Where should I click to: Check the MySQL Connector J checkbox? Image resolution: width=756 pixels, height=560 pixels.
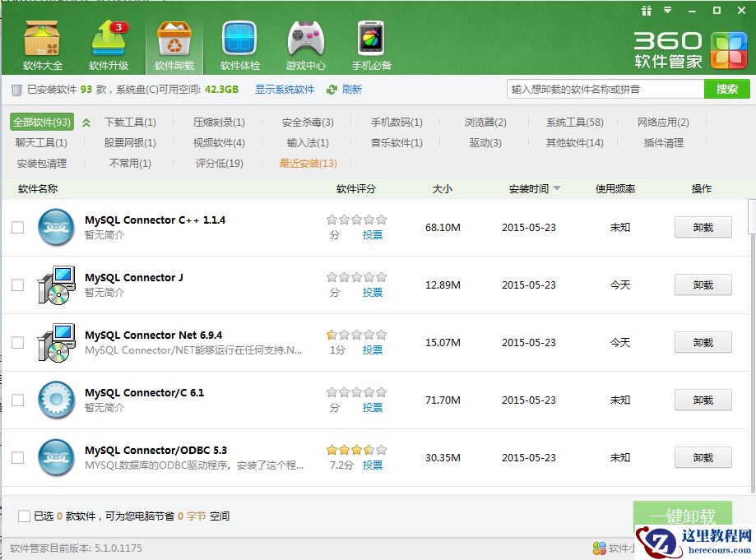coord(17,285)
